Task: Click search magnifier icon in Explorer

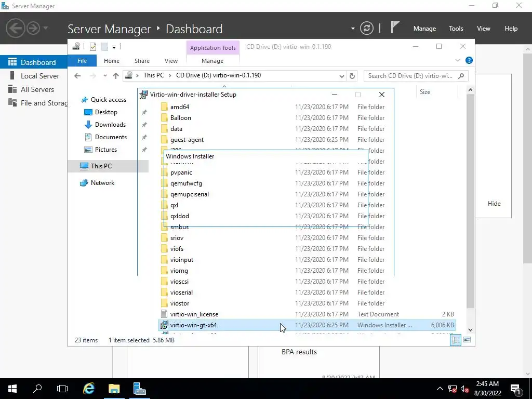Action: tap(461, 76)
